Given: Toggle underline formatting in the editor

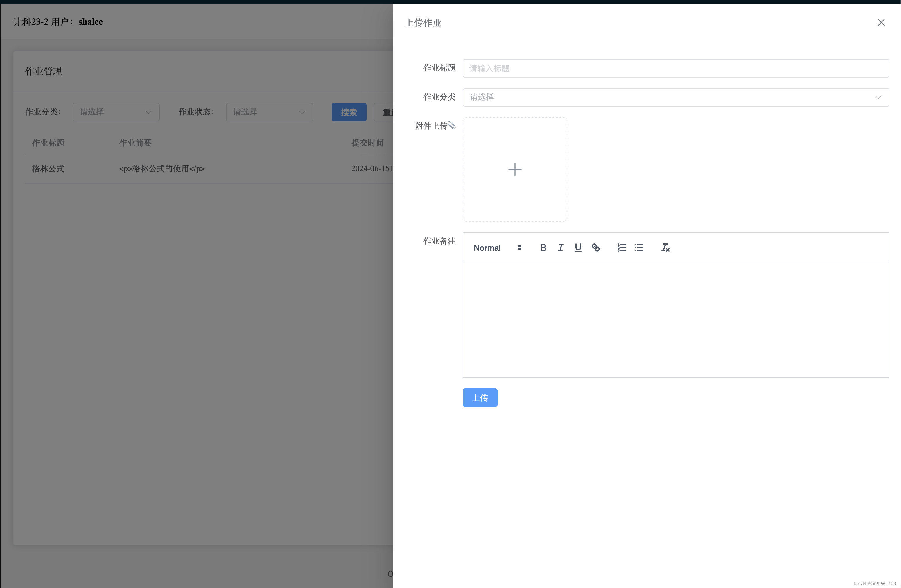Looking at the screenshot, I should tap(578, 248).
